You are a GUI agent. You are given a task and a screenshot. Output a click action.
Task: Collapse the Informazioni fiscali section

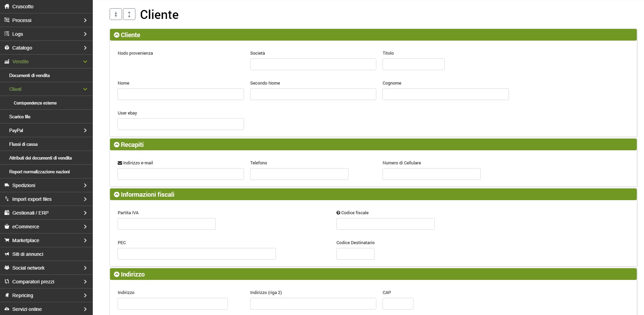pos(117,195)
